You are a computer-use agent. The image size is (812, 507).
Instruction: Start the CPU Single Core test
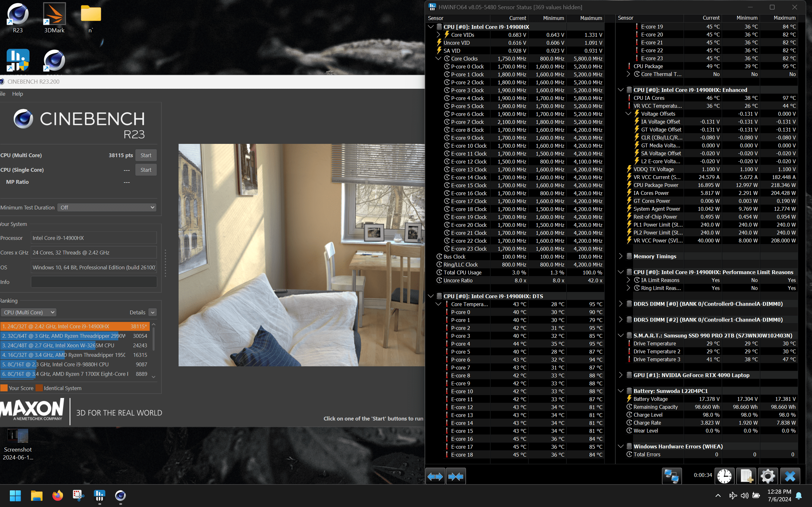pos(146,170)
